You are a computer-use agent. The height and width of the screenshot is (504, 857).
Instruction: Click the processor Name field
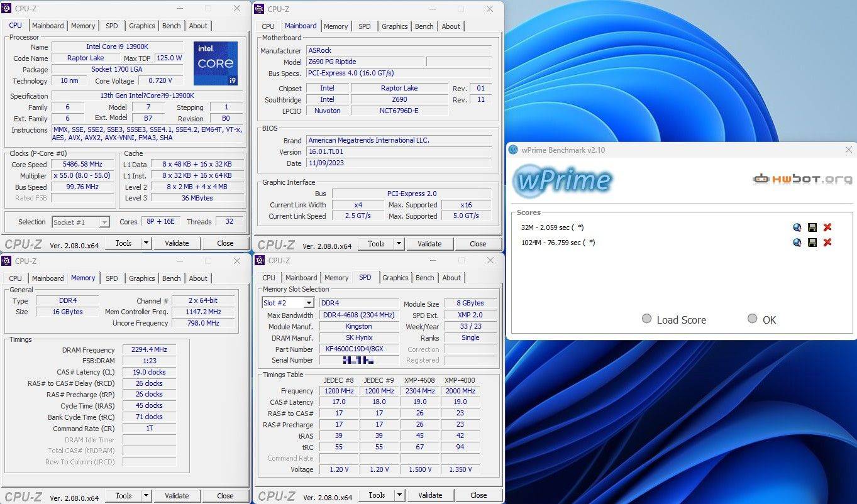coord(118,47)
